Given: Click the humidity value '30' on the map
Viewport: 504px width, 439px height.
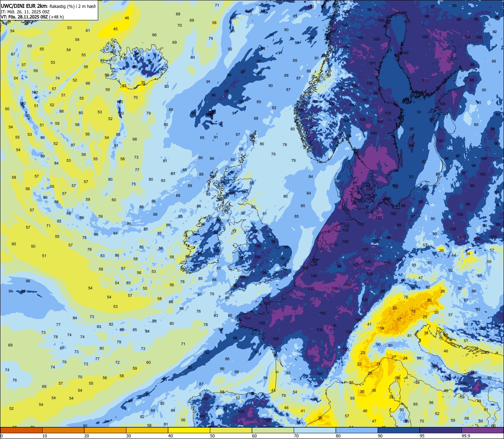Looking at the screenshot, I should coord(436,312).
